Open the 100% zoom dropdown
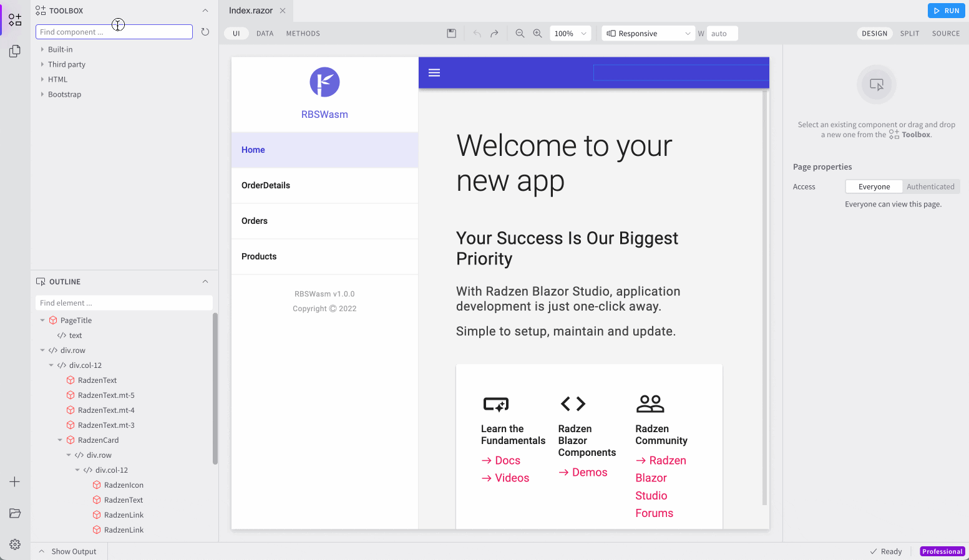Image resolution: width=969 pixels, height=560 pixels. coord(570,34)
